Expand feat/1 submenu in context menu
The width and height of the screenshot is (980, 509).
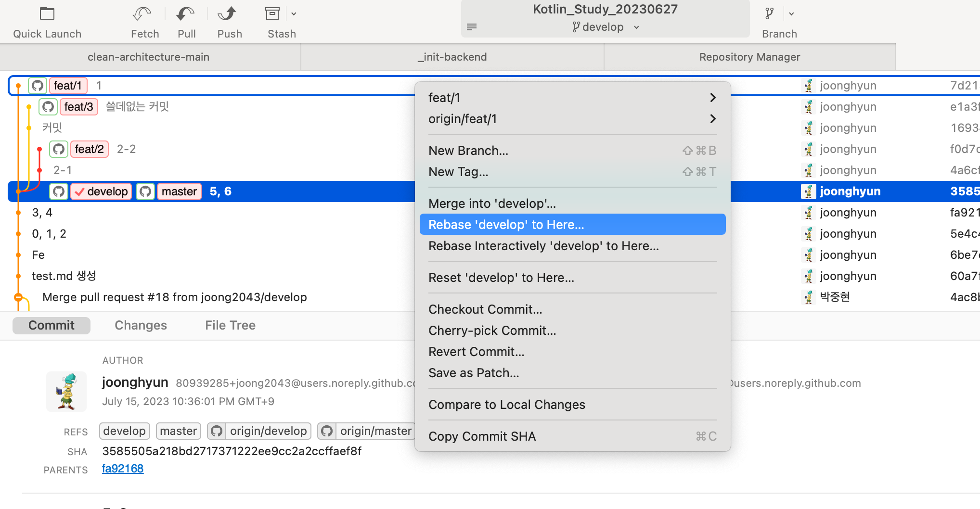[572, 98]
